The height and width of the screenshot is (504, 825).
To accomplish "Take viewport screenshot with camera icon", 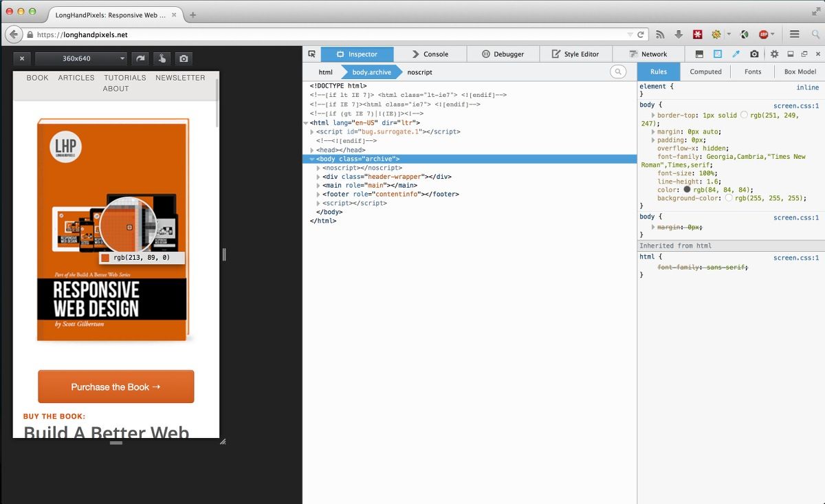I will pyautogui.click(x=184, y=59).
